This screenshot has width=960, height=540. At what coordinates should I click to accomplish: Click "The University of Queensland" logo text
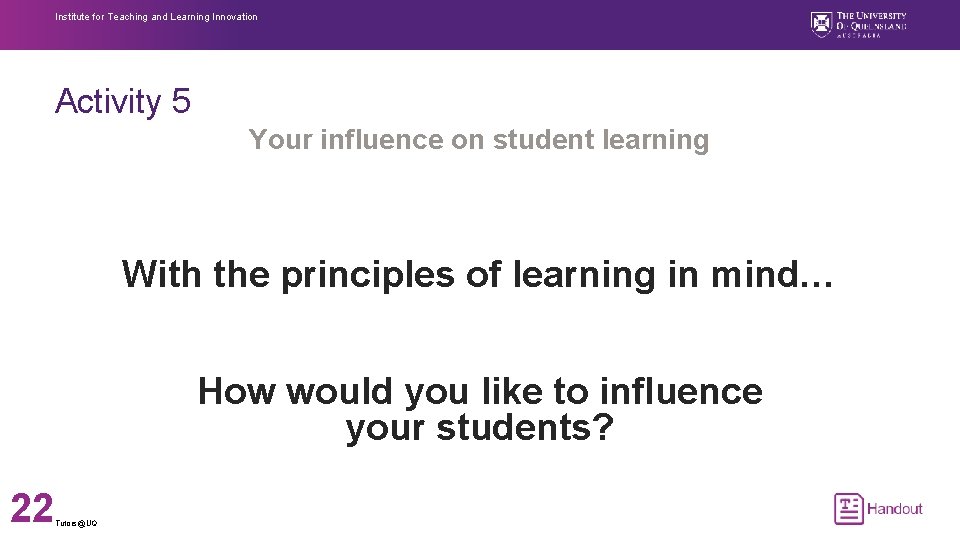coord(871,21)
